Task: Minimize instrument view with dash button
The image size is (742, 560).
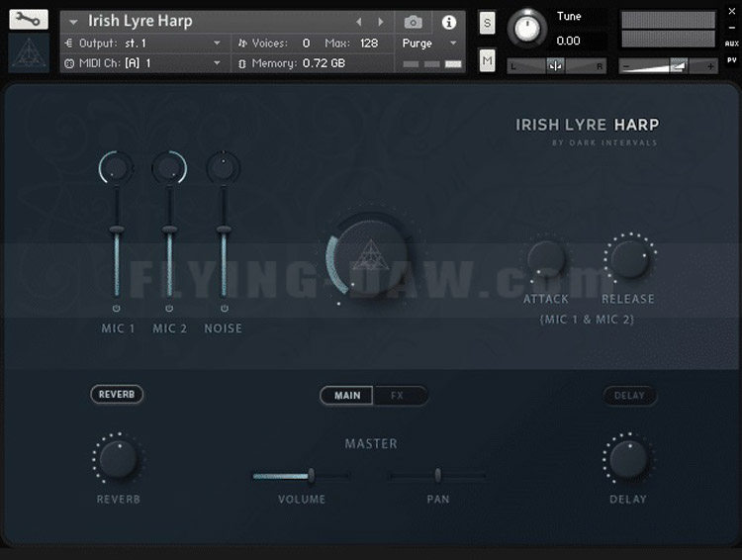Action: point(731,28)
